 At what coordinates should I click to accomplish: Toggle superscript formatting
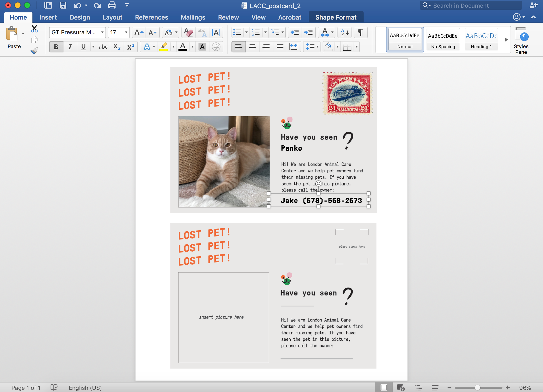131,47
